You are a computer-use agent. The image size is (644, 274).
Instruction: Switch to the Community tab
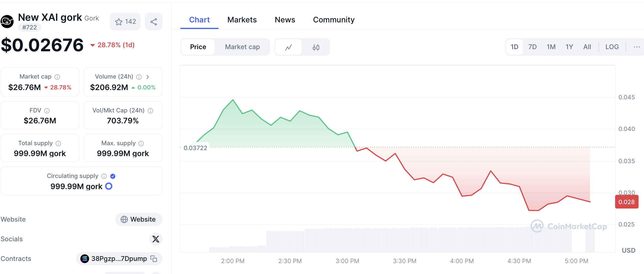coord(334,20)
